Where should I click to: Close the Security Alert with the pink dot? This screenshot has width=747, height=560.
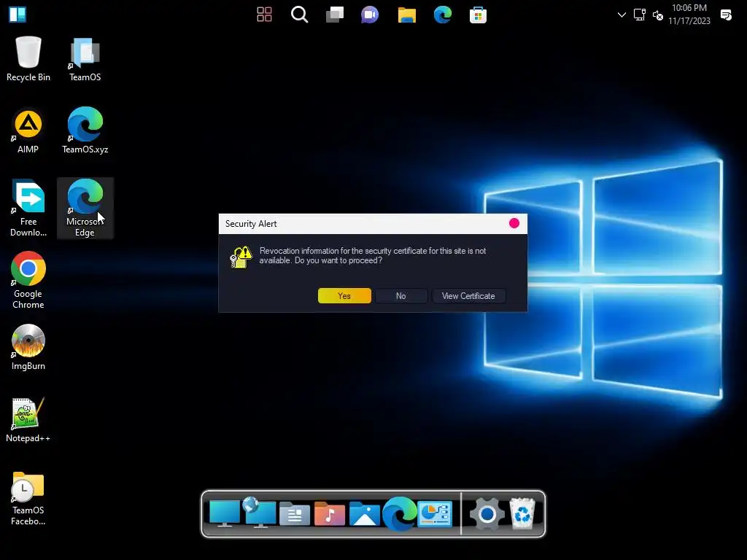tap(514, 223)
